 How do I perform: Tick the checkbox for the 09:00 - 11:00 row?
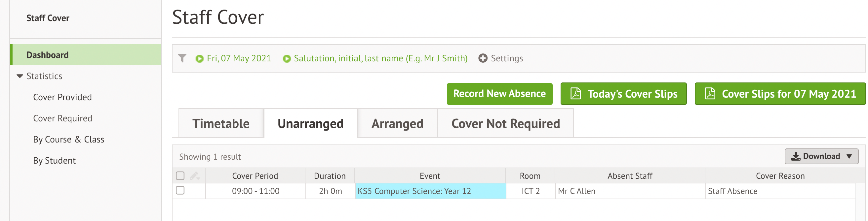[x=180, y=190]
